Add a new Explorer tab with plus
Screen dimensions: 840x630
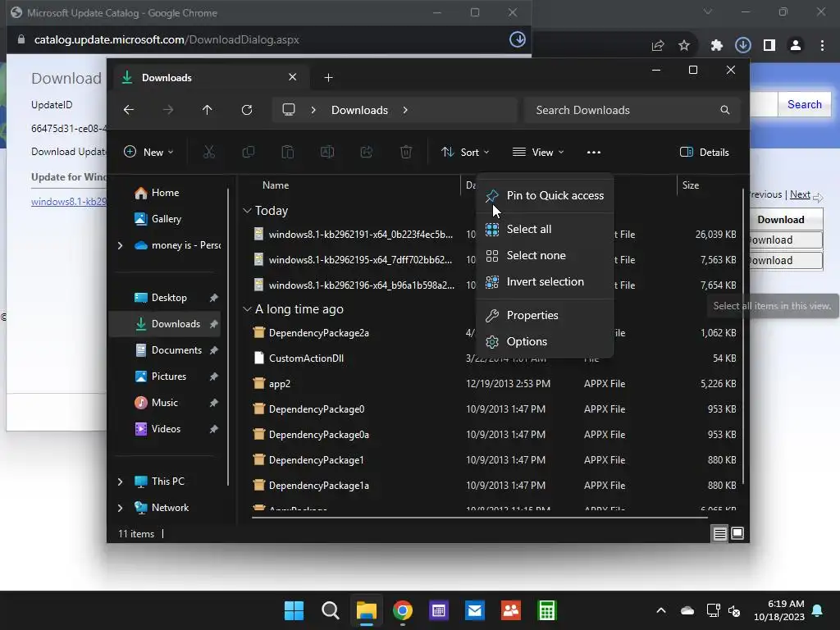pyautogui.click(x=328, y=78)
